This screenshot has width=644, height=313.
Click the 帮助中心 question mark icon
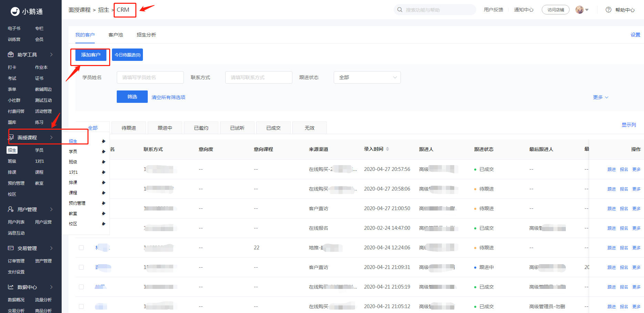609,10
